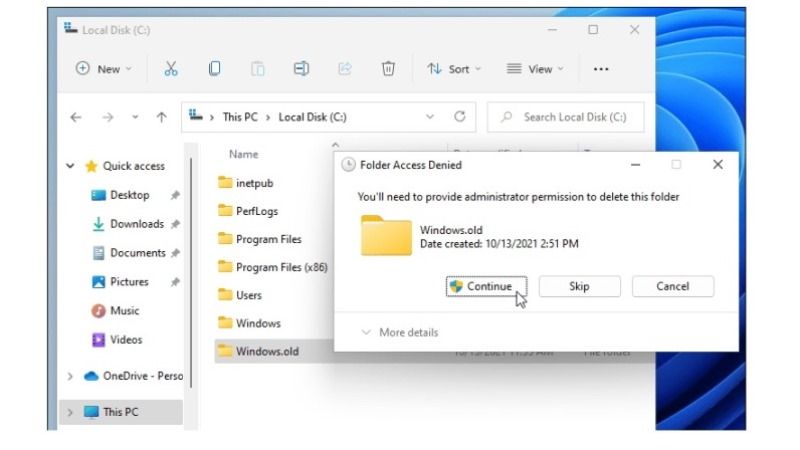This screenshot has height=450, width=800.
Task: Select the Windows folder
Action: [249, 323]
